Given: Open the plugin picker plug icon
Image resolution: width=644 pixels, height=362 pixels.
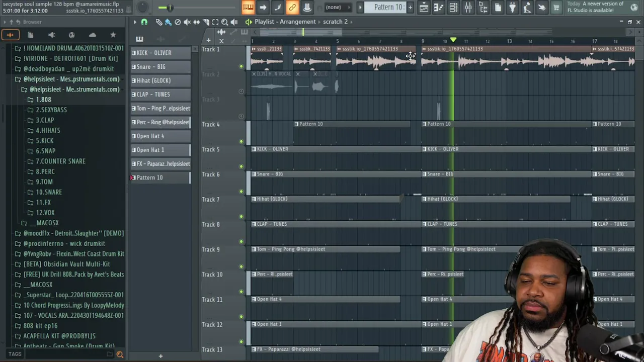Looking at the screenshot, I should pyautogui.click(x=512, y=8).
